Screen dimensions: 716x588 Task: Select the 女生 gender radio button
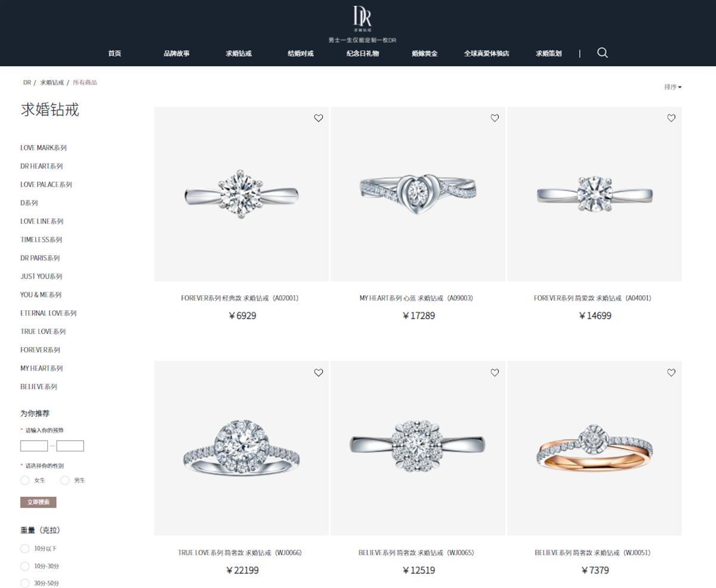tap(25, 480)
